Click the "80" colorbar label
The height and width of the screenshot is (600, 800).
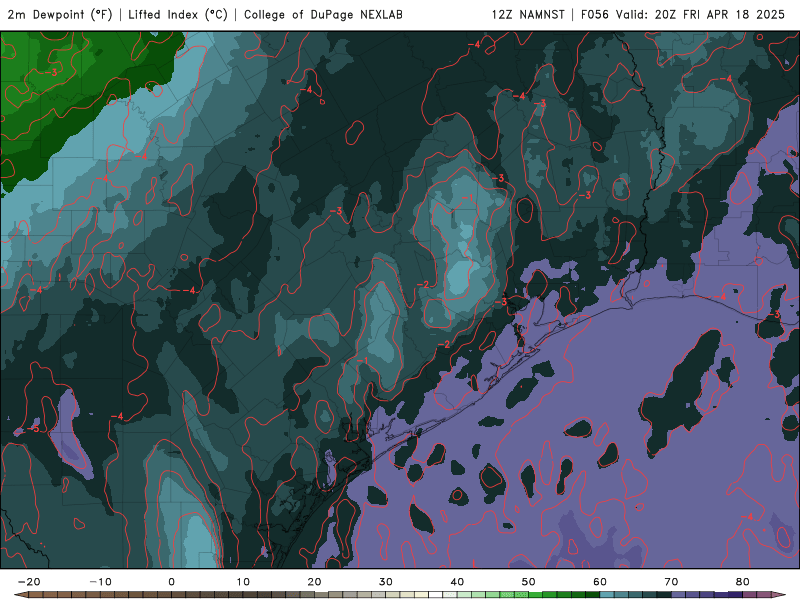[x=743, y=582]
